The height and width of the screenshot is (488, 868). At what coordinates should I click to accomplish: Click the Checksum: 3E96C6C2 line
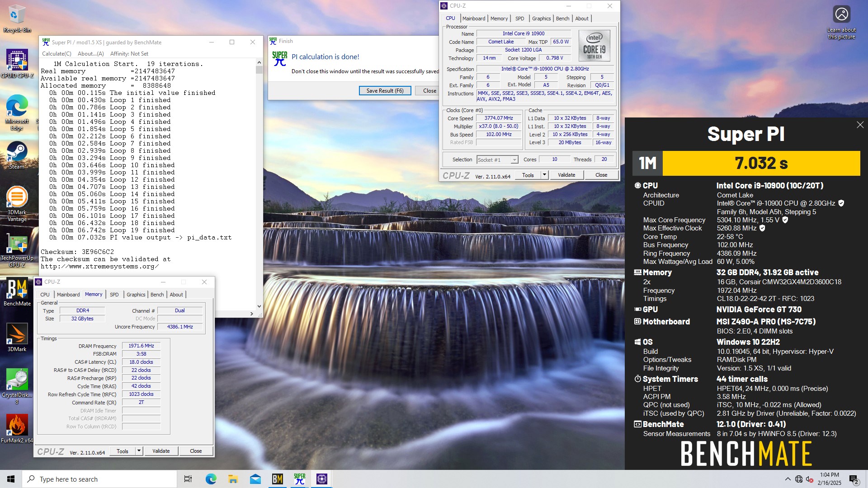click(77, 252)
